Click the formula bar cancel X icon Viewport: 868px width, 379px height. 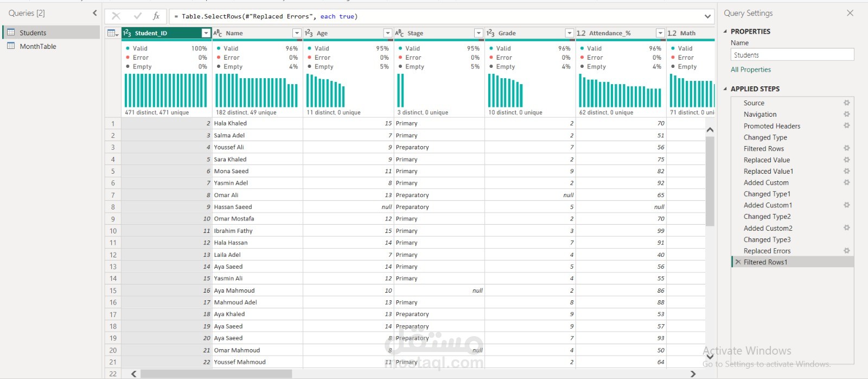(116, 16)
